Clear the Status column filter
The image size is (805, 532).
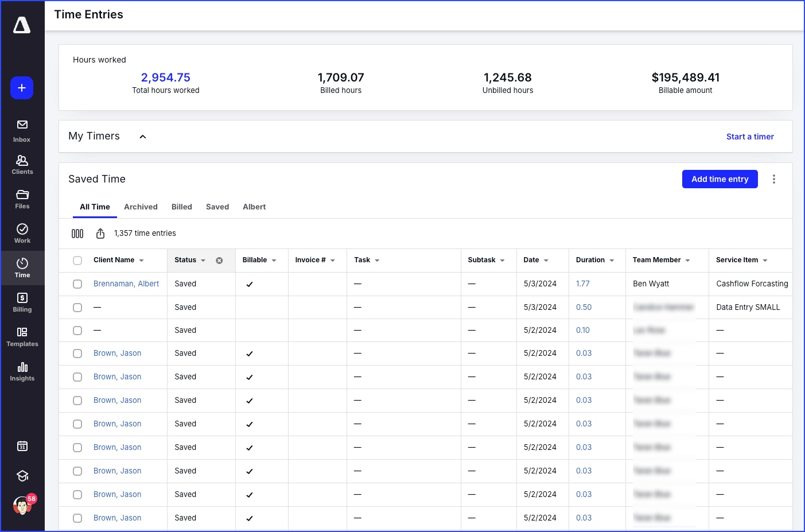(x=219, y=261)
